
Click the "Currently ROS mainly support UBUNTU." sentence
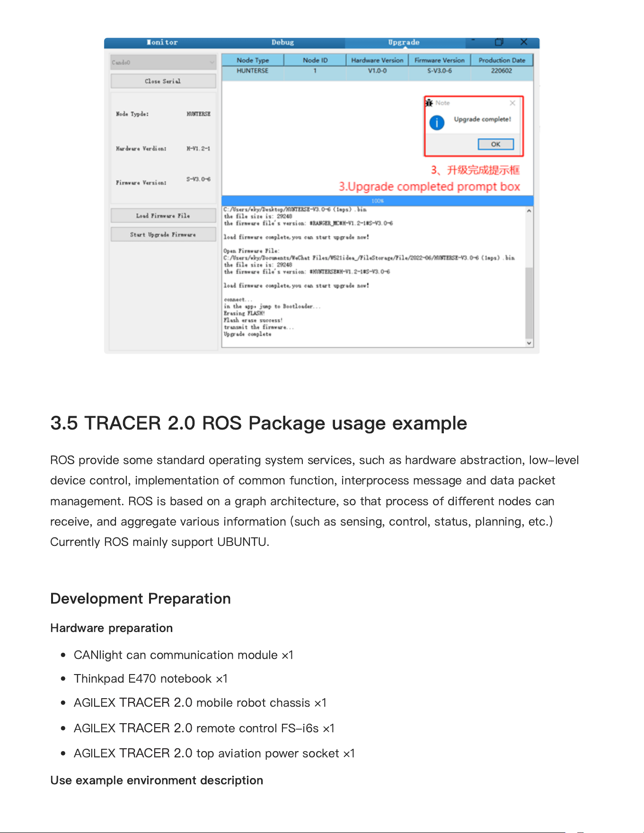[x=160, y=542]
